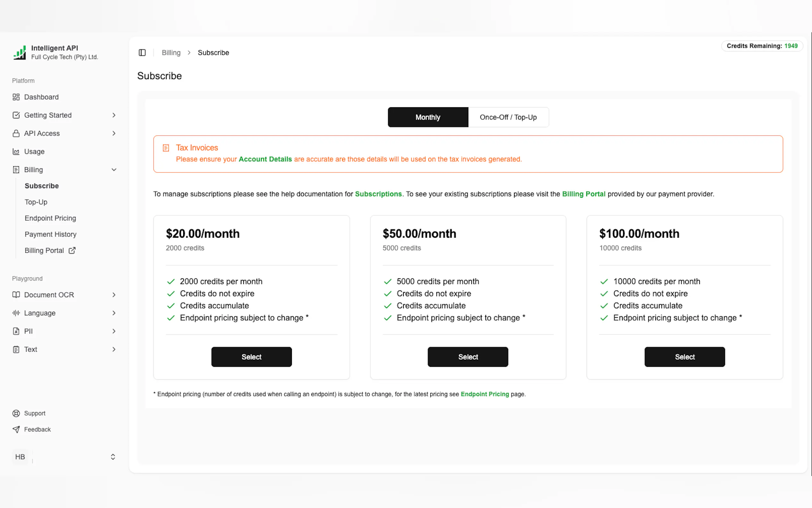The image size is (812, 508).
Task: Click the sidebar collapse panel icon
Action: (142, 53)
